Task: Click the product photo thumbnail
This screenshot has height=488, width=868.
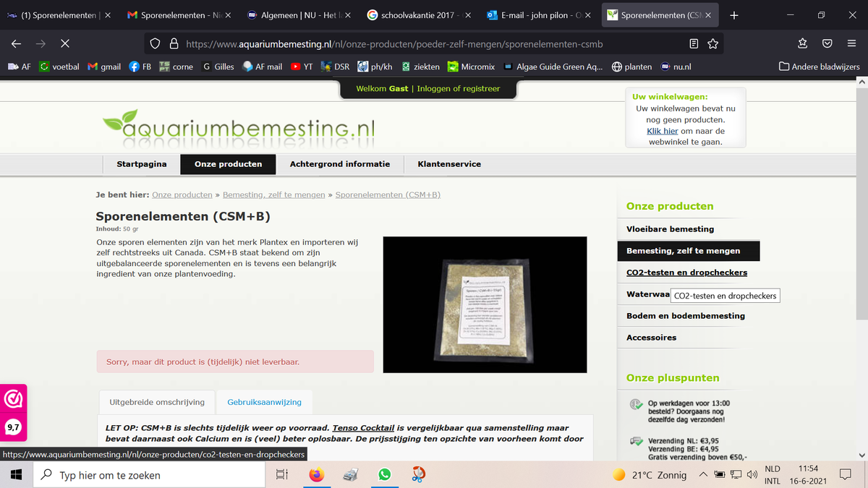Action: coord(485,305)
